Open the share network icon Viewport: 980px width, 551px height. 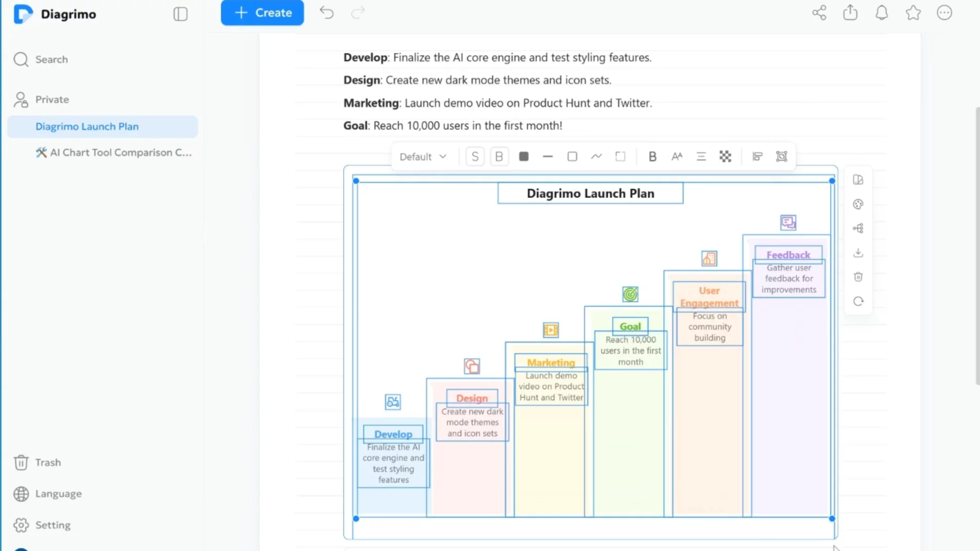819,12
